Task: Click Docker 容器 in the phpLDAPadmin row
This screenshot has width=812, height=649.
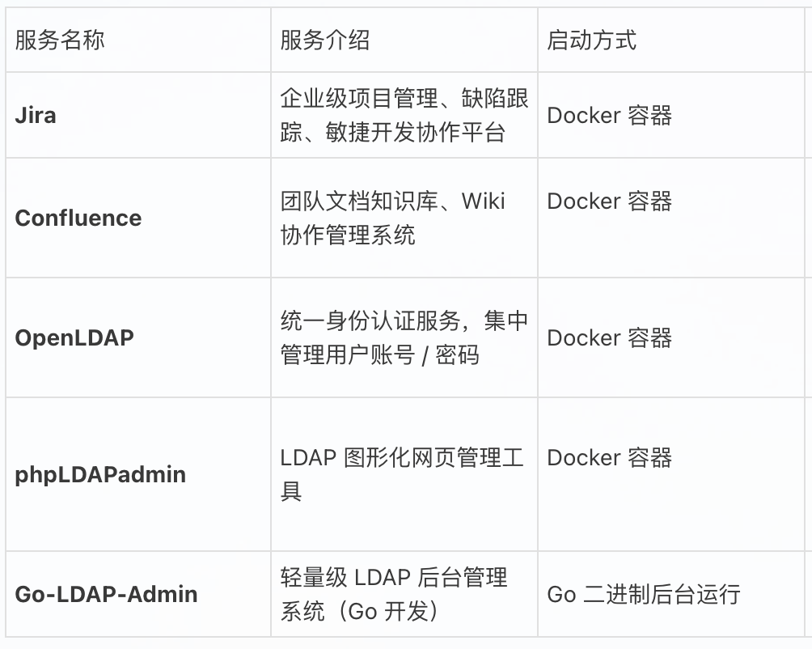Action: [610, 458]
